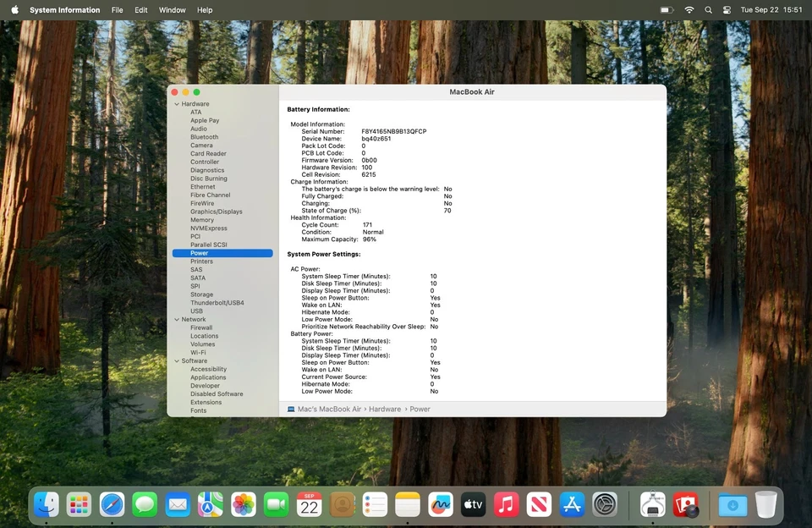Screen dimensions: 812x528
Task: Open Downloads folder in the Dock
Action: point(732,504)
